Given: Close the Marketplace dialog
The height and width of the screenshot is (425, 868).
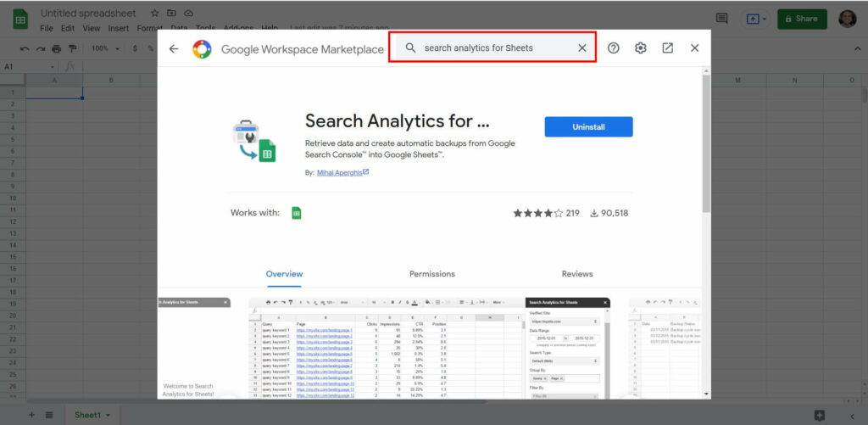Looking at the screenshot, I should [695, 48].
